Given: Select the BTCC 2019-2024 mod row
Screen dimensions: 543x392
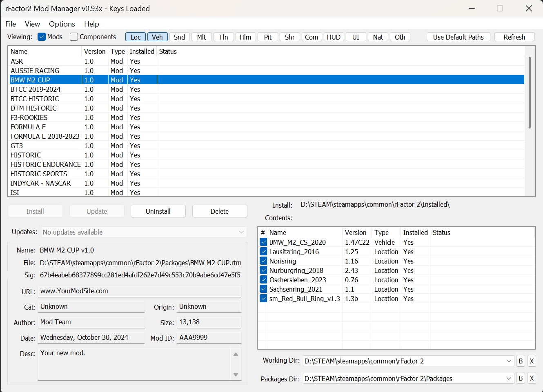Looking at the screenshot, I should [267, 89].
